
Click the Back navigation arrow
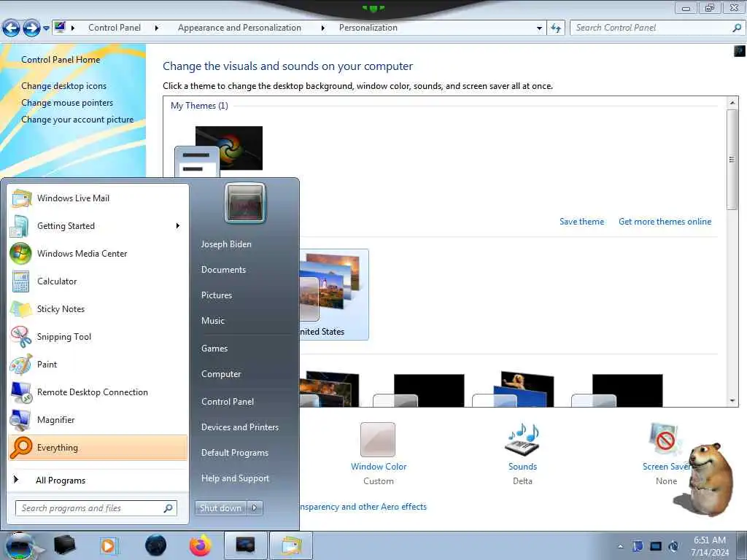pyautogui.click(x=11, y=28)
